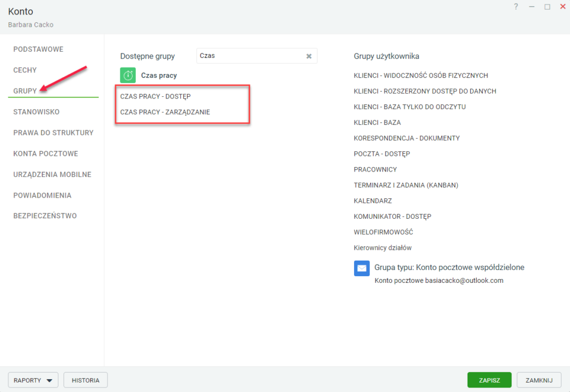Select CZAS PRACY - ZARZĄDZANIE group

(165, 112)
